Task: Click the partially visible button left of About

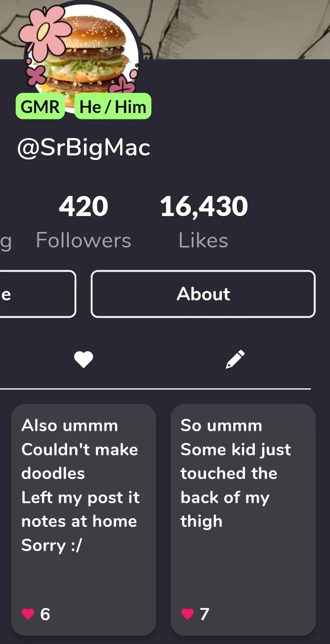Action: click(x=37, y=294)
